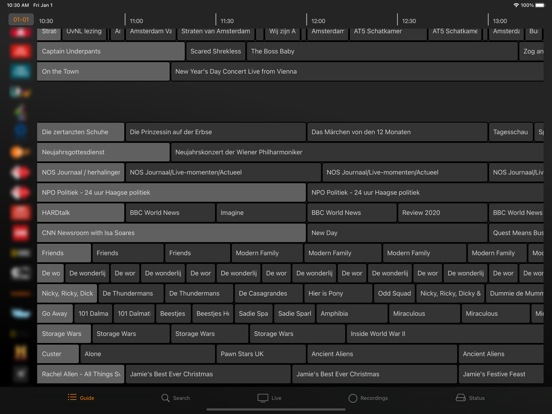This screenshot has width=552, height=414.
Task: Click the channel logo beside Die zertanzten Schuhe
Action: tap(20, 132)
